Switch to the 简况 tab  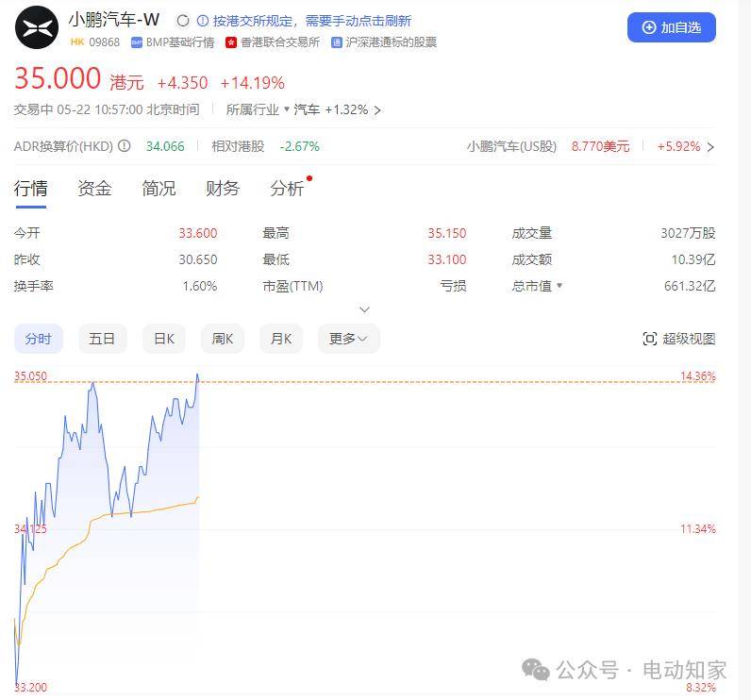(x=159, y=188)
